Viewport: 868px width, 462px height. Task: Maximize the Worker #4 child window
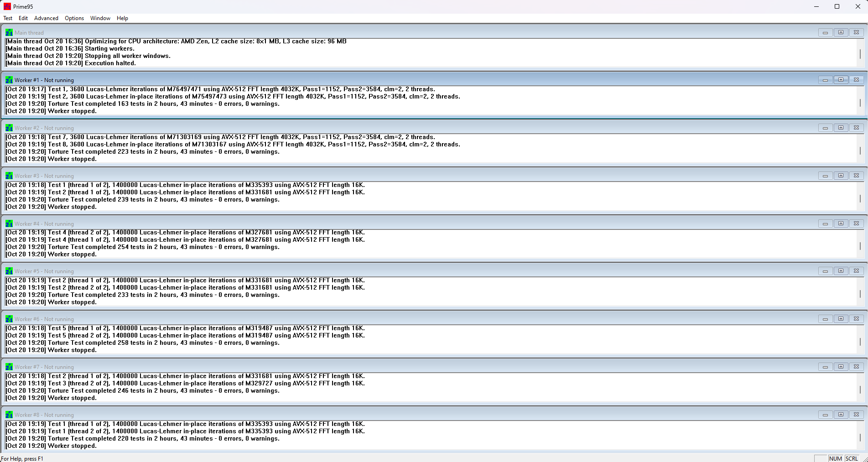(841, 223)
